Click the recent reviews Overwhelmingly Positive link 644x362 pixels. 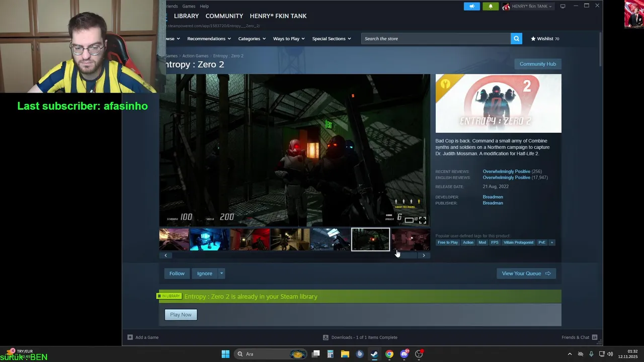(x=506, y=171)
